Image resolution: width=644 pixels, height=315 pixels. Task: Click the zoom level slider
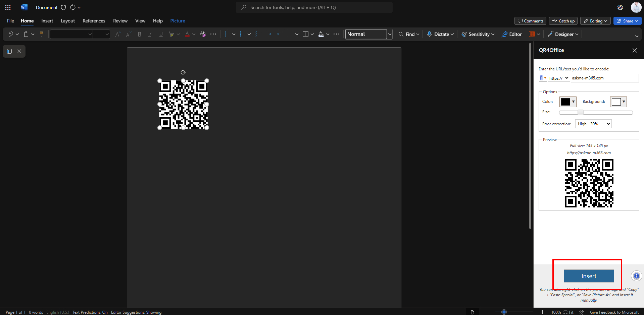click(x=514, y=312)
